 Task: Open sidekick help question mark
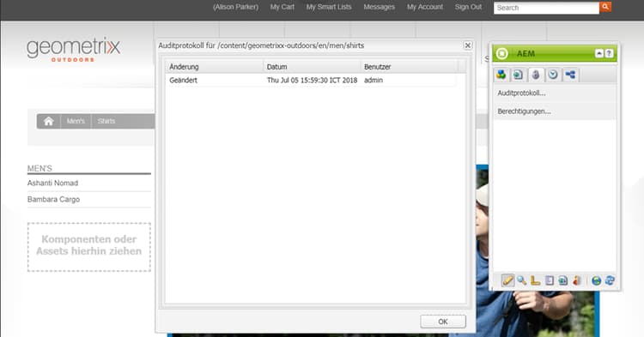[609, 53]
